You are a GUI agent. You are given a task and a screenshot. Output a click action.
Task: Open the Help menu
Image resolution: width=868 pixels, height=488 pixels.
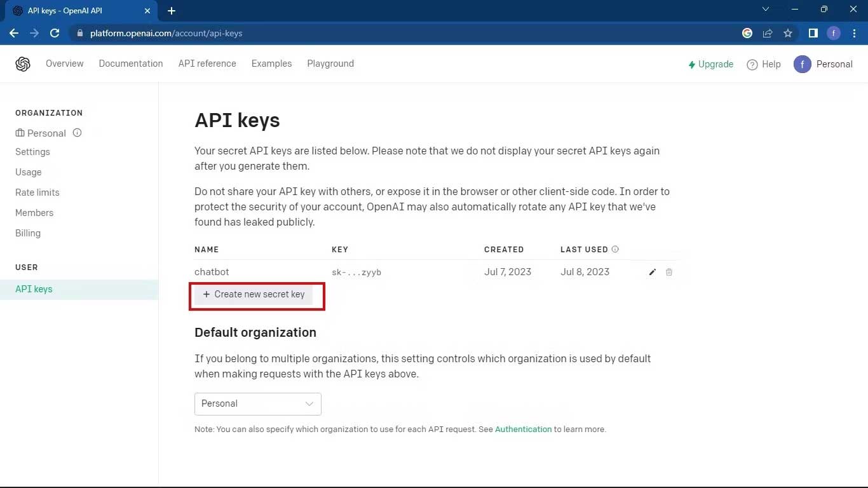click(764, 64)
